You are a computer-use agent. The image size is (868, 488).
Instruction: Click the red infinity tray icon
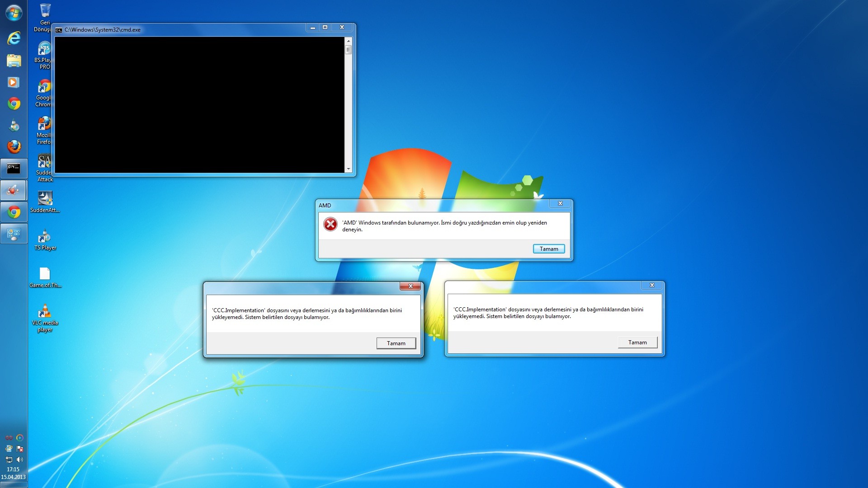9,438
